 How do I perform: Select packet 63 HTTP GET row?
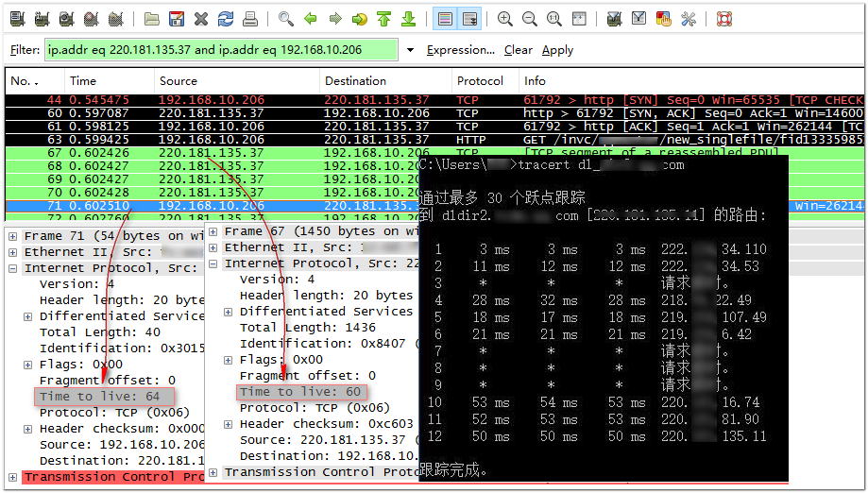pyautogui.click(x=434, y=140)
